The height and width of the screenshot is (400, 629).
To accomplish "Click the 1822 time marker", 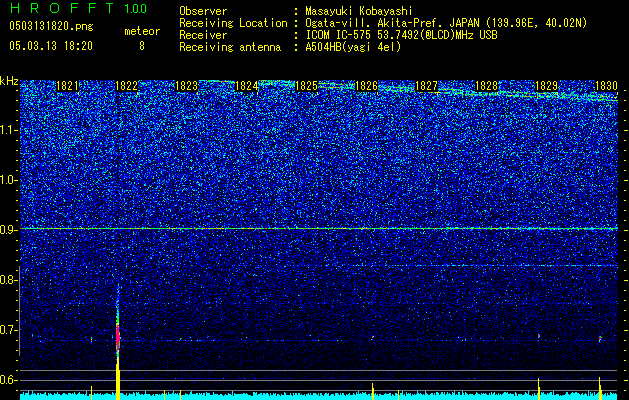I will (127, 86).
